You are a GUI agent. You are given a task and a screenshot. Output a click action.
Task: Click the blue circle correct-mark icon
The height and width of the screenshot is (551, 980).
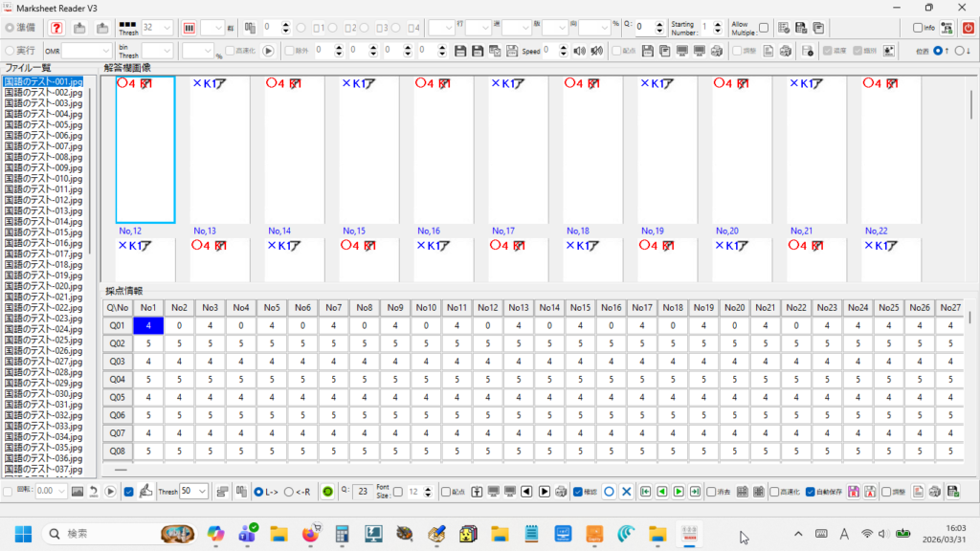pos(609,491)
